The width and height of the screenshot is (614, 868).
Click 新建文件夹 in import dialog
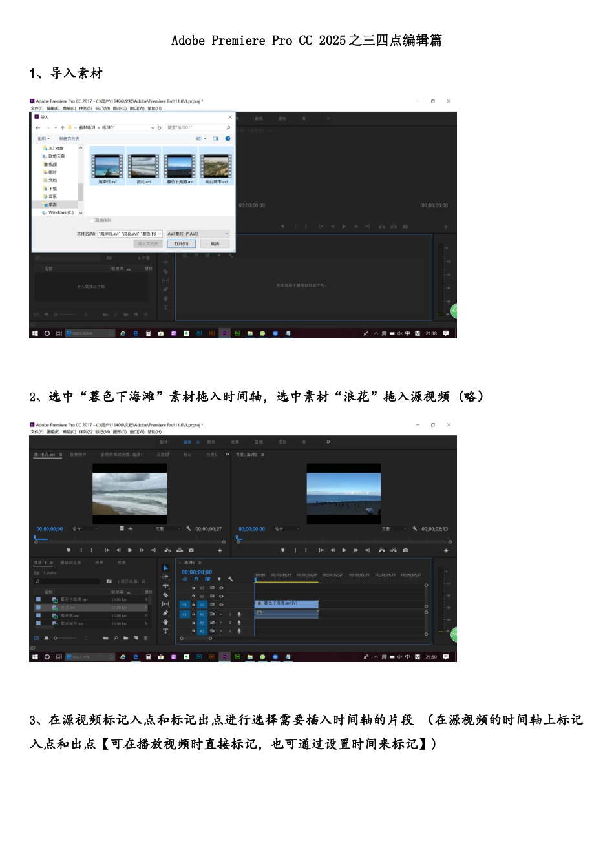coord(69,139)
